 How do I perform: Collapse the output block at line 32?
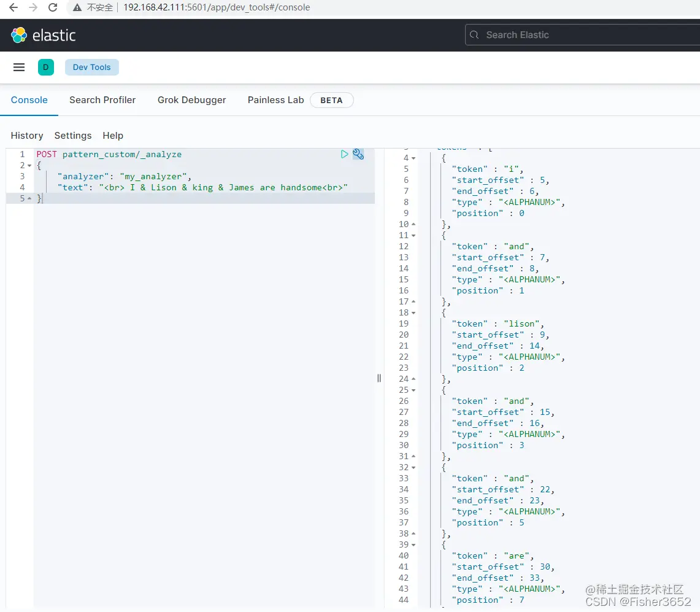tap(413, 467)
